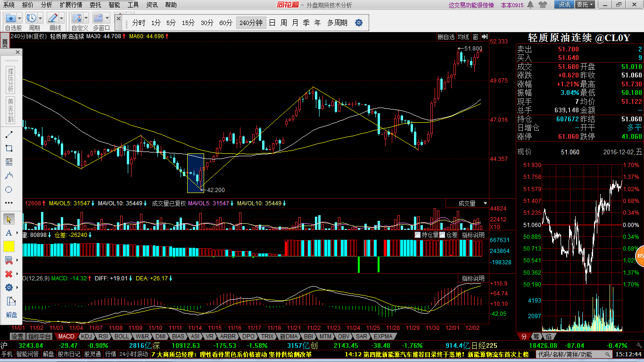Image resolution: width=644 pixels, height=362 pixels.
Task: Toggle the 仓差 checkbox
Action: (x=442, y=235)
